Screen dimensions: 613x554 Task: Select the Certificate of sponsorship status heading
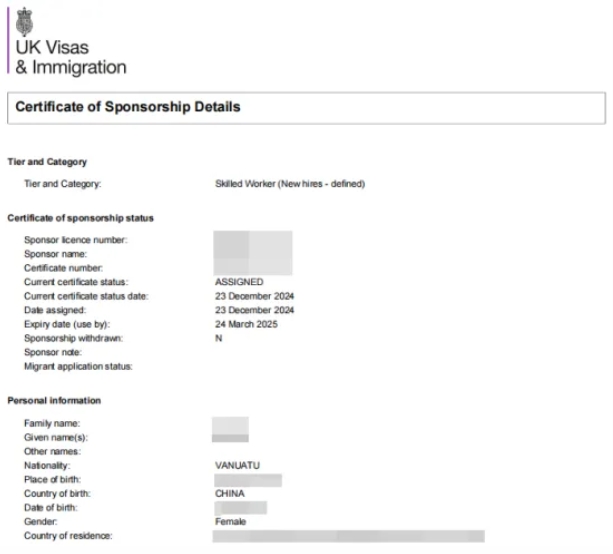[x=81, y=218]
